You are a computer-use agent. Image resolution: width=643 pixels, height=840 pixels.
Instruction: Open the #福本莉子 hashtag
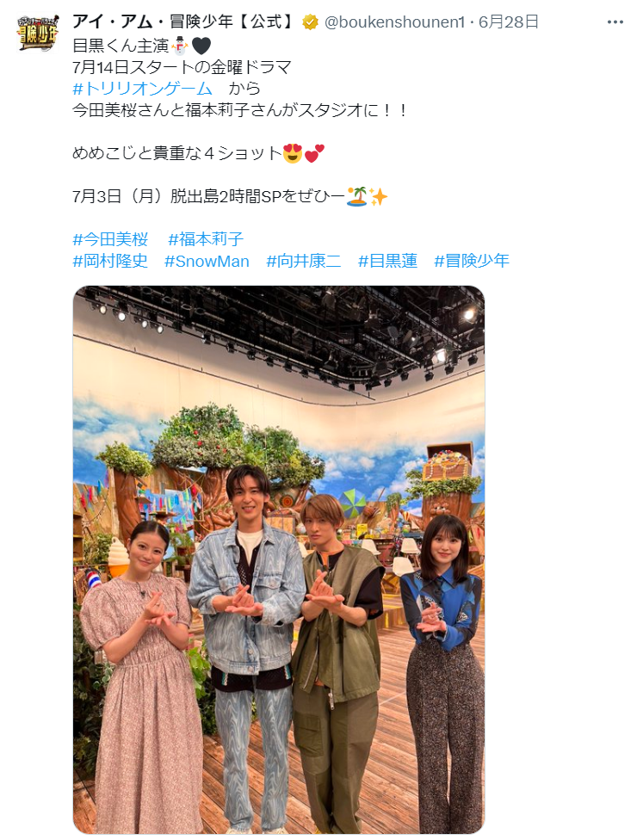point(206,239)
